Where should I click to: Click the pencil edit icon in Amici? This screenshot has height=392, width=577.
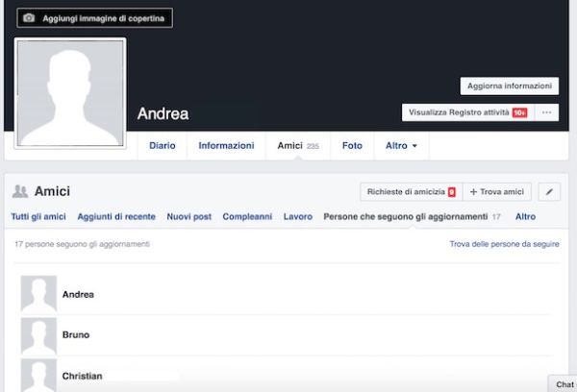pos(549,192)
